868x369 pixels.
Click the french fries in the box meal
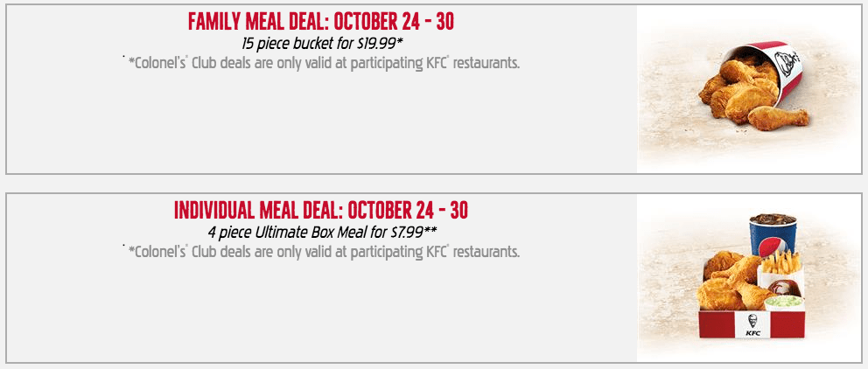781,263
